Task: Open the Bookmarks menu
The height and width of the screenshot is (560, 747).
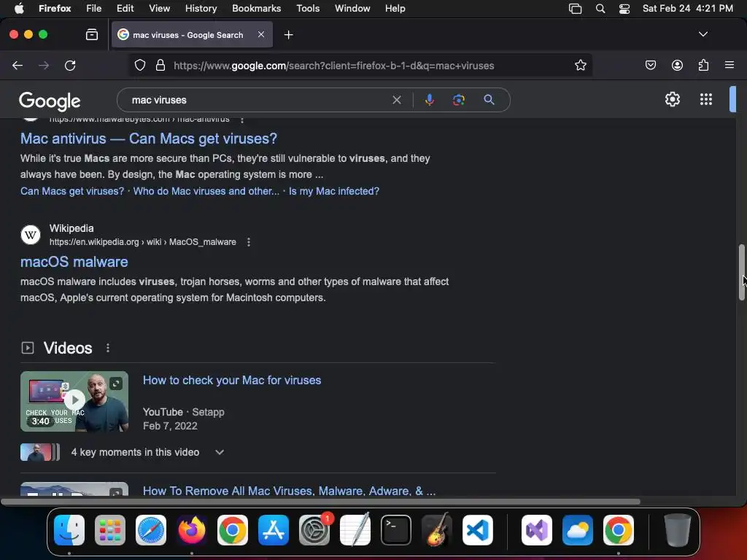Action: 256,9
